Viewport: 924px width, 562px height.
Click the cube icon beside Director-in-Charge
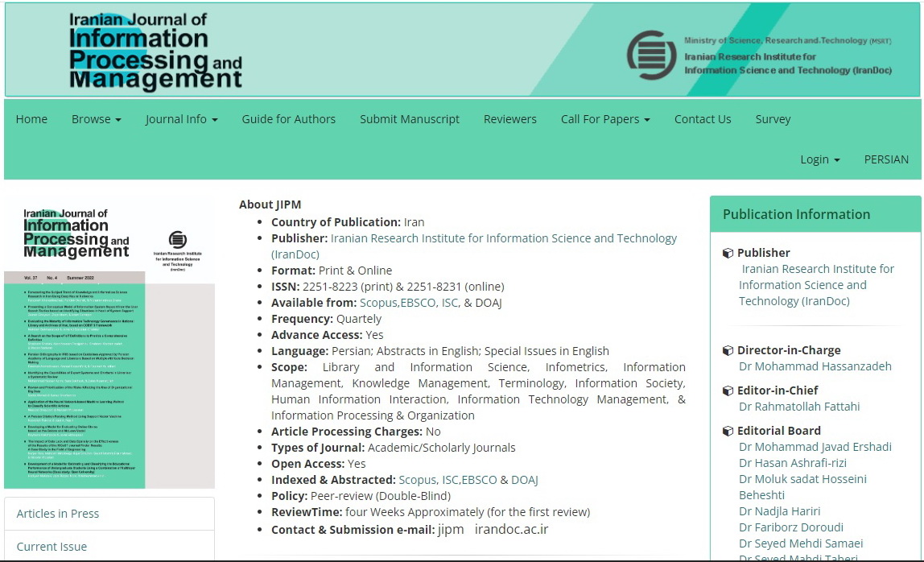click(x=728, y=350)
